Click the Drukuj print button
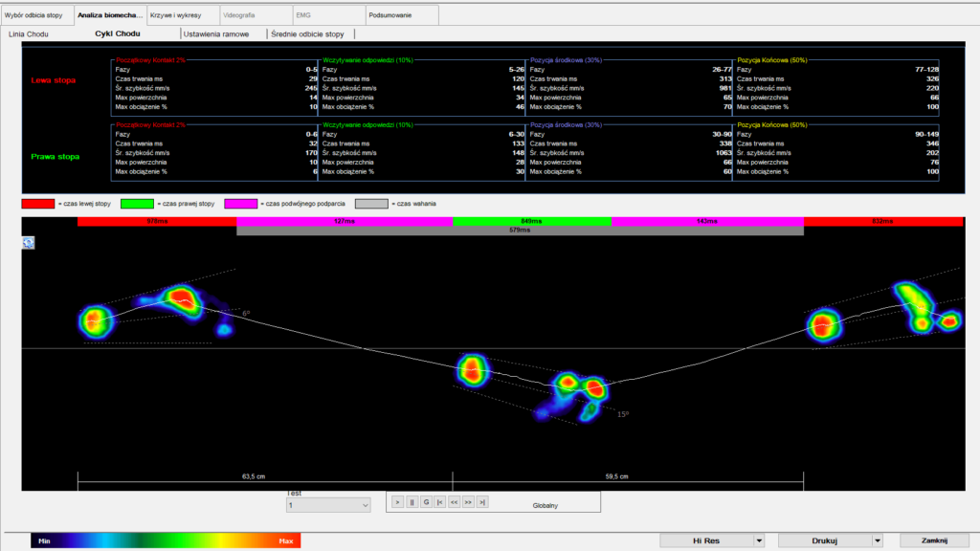 coord(824,540)
